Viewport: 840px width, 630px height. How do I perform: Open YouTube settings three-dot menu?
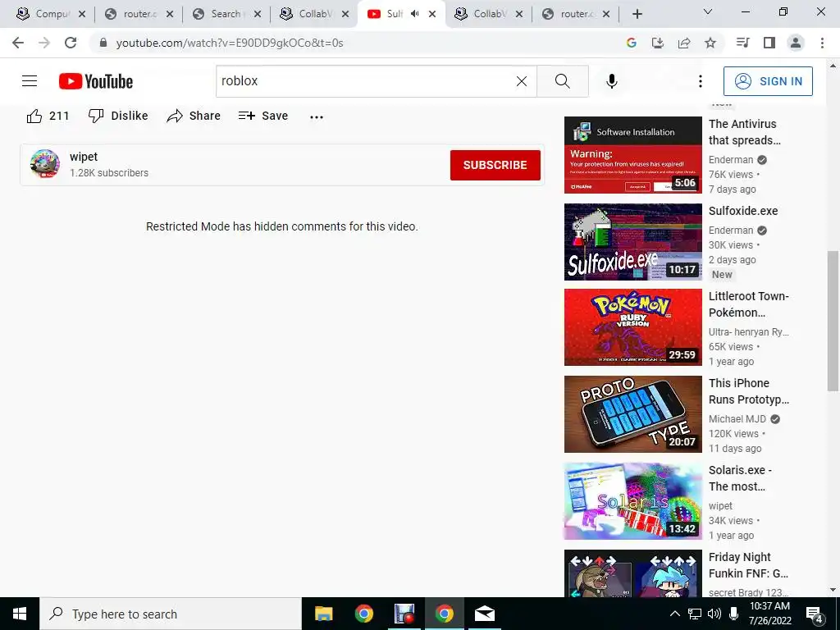pyautogui.click(x=701, y=81)
